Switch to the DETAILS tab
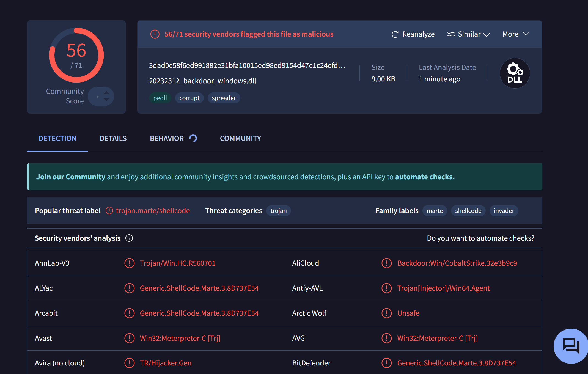 113,138
